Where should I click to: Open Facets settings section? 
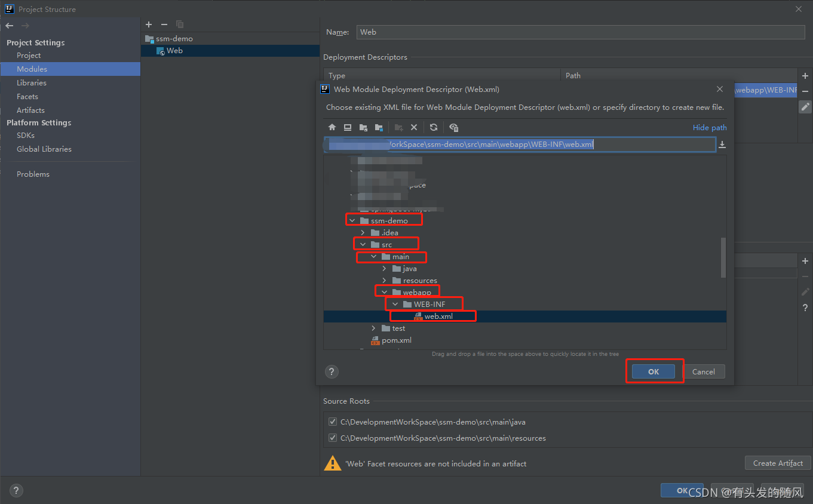coord(27,97)
